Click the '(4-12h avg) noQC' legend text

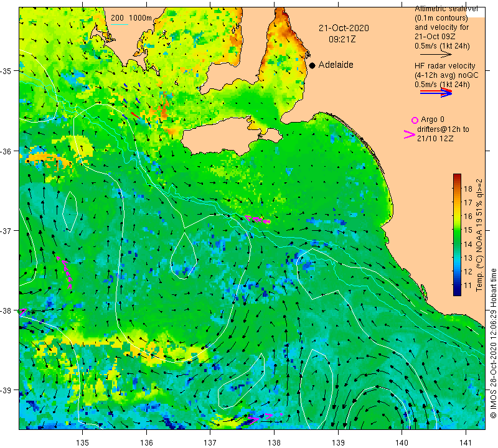point(446,75)
